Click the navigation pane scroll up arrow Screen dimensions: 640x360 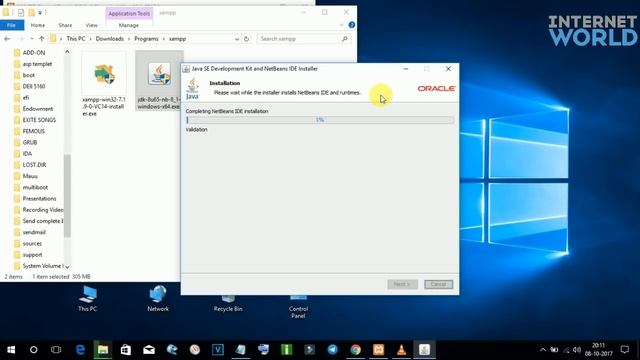[x=67, y=52]
